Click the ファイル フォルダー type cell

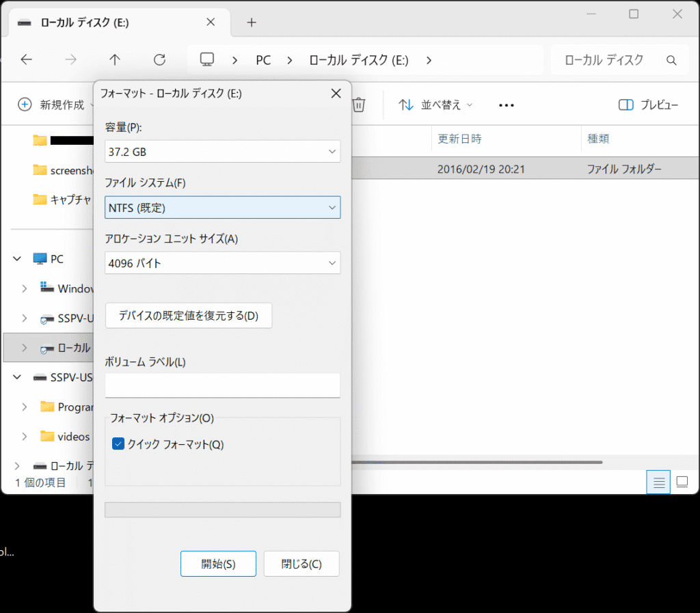[x=623, y=169]
